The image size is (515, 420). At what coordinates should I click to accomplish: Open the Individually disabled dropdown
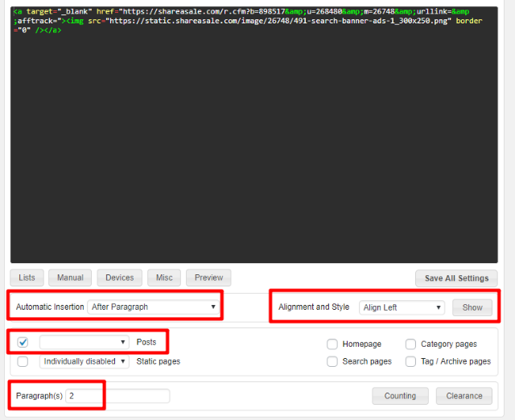84,361
